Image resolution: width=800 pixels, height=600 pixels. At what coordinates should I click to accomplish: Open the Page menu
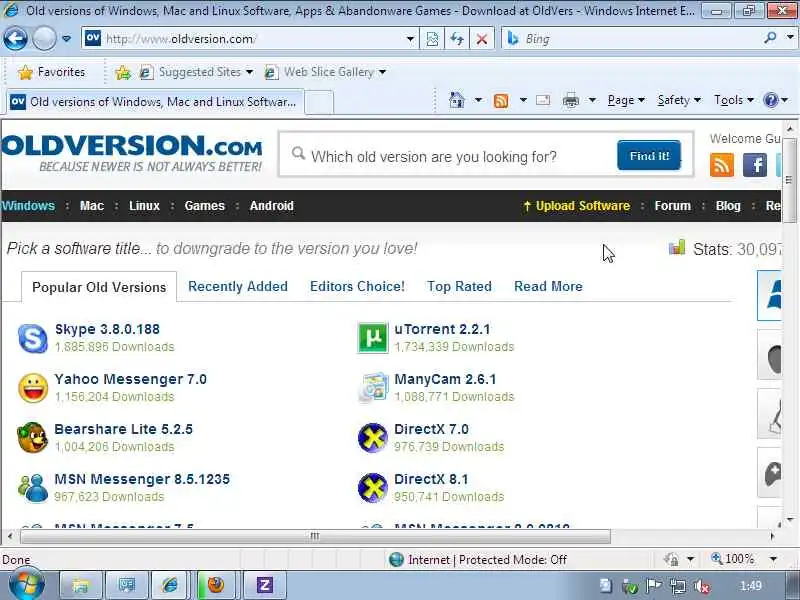click(x=626, y=100)
